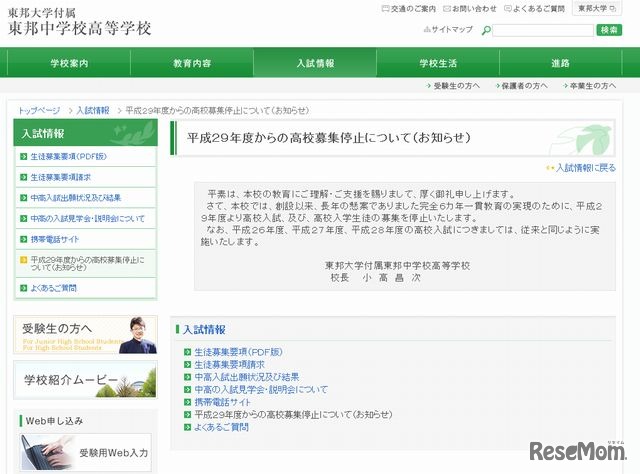Click the magnifying glass search icon
Screen dimensions: 640x474
485,30
